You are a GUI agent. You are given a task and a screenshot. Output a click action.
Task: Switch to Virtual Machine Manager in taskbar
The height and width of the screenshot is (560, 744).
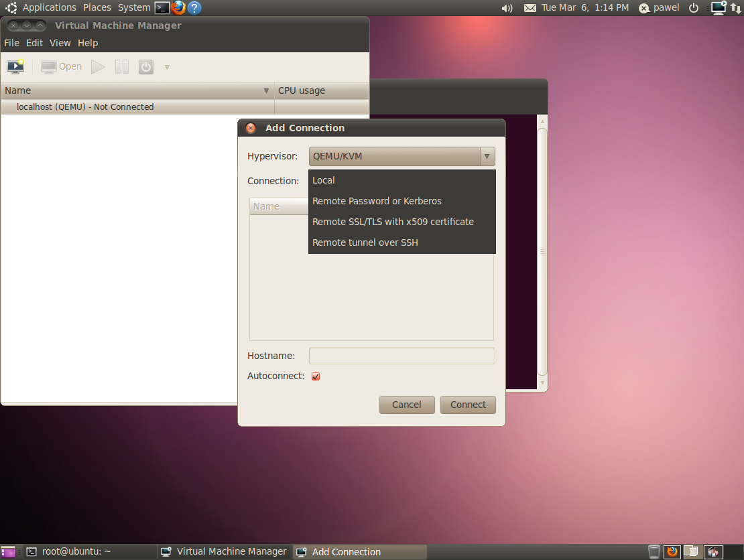click(224, 551)
